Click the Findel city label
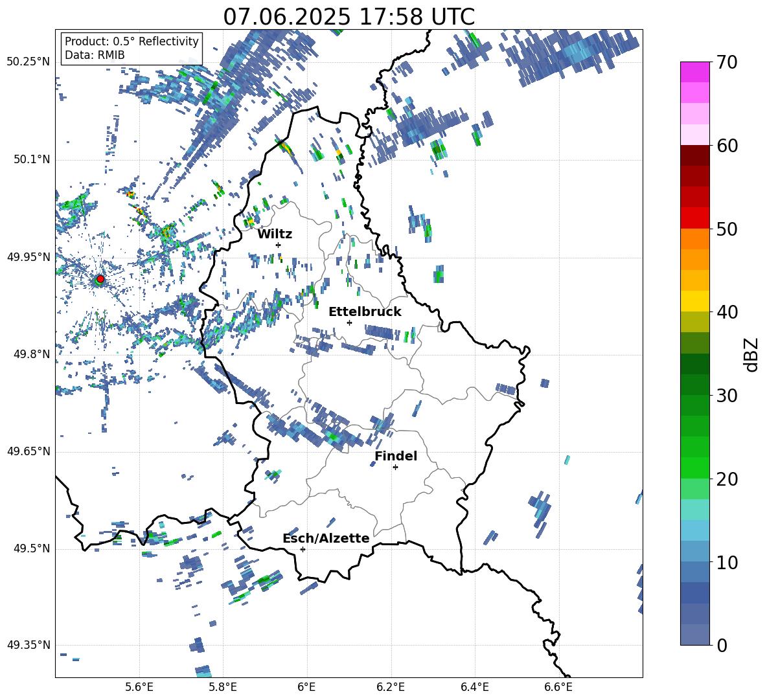This screenshot has width=767, height=700. coord(396,456)
